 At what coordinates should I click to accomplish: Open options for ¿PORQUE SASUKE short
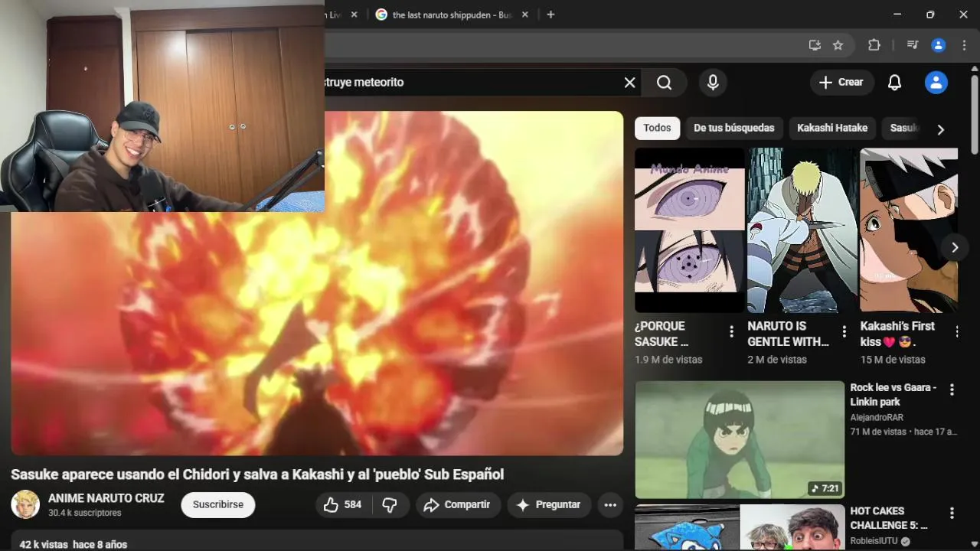click(731, 331)
